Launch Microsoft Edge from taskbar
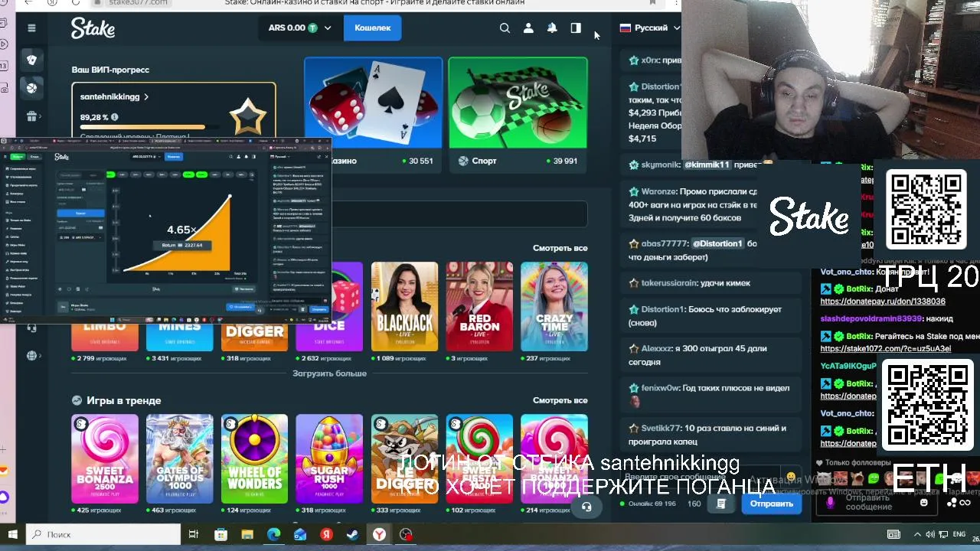 tap(273, 534)
